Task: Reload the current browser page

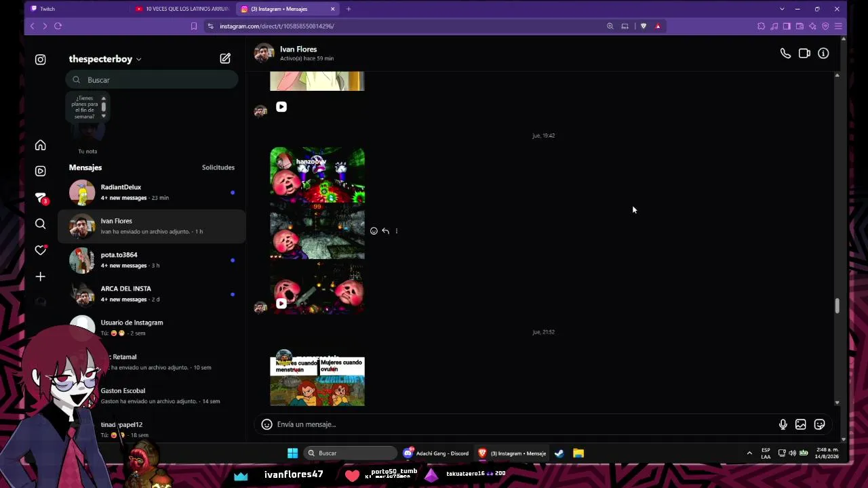Action: (x=58, y=26)
